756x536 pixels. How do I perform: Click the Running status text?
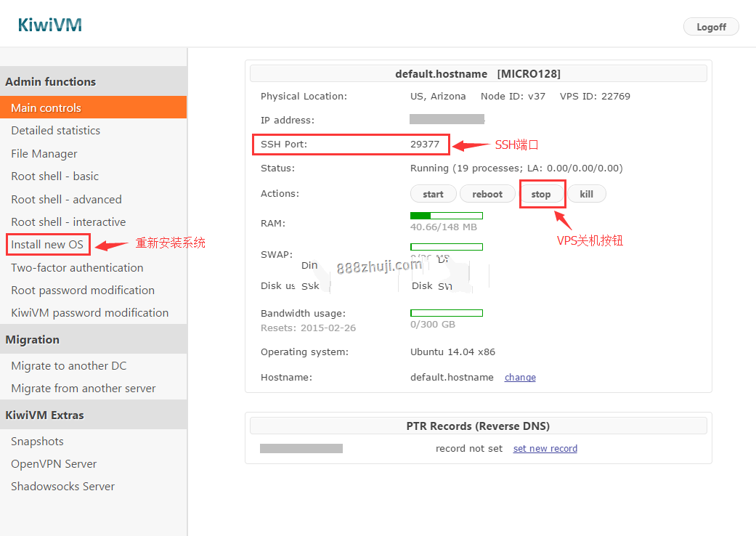coord(516,168)
